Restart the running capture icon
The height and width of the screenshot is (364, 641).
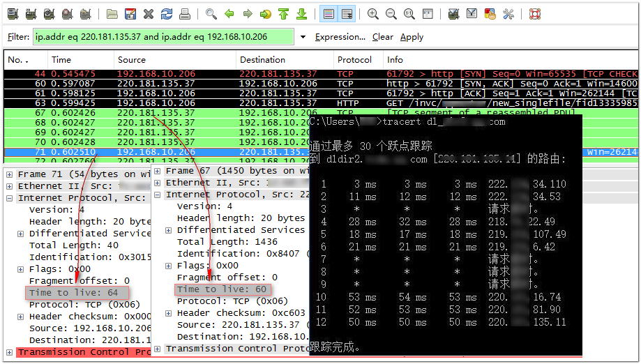click(85, 15)
